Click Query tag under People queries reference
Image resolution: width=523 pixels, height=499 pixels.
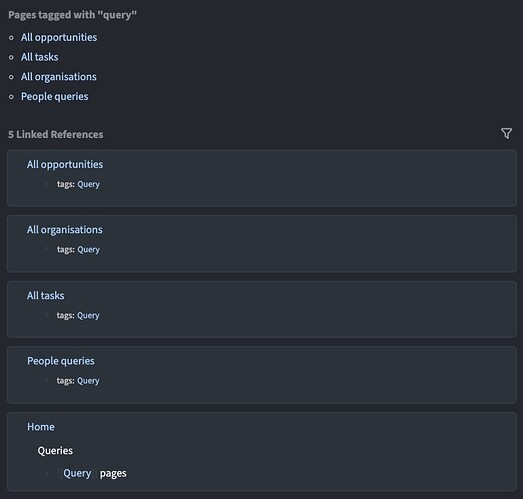(x=88, y=381)
